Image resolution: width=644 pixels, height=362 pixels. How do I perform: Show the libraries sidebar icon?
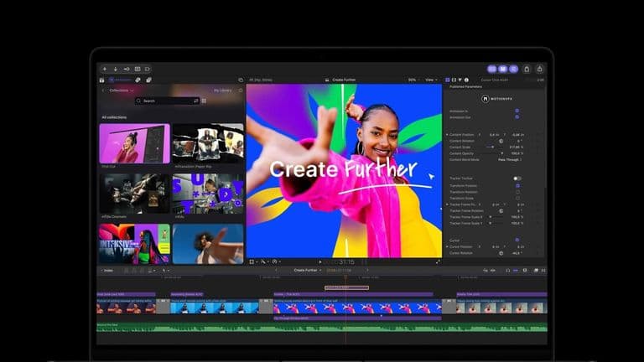(101, 80)
